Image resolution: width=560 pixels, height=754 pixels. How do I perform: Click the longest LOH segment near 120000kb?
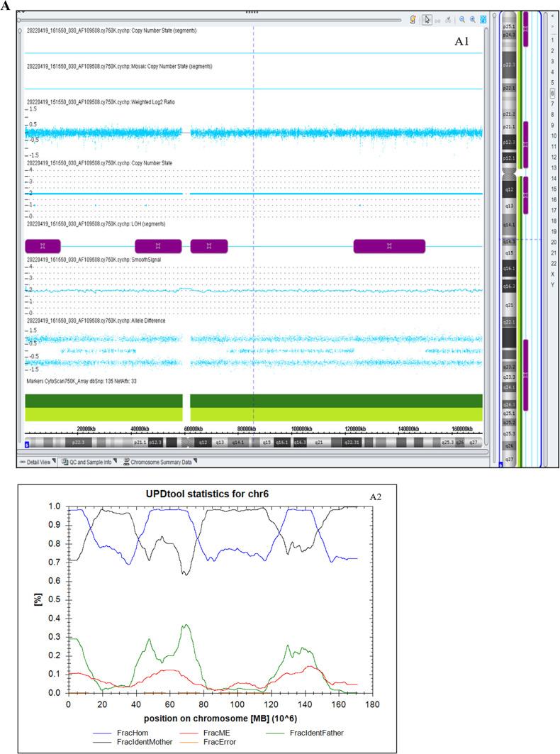pos(389,246)
